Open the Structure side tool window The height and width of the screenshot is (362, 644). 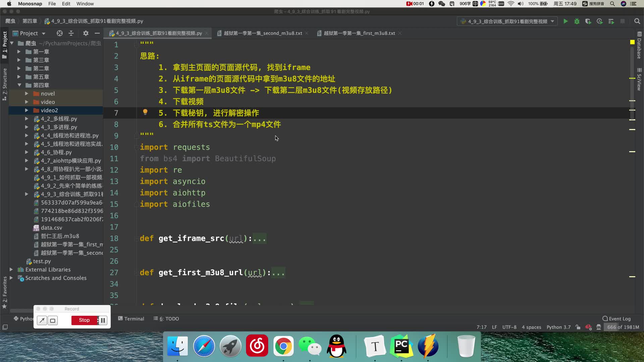coord(5,84)
